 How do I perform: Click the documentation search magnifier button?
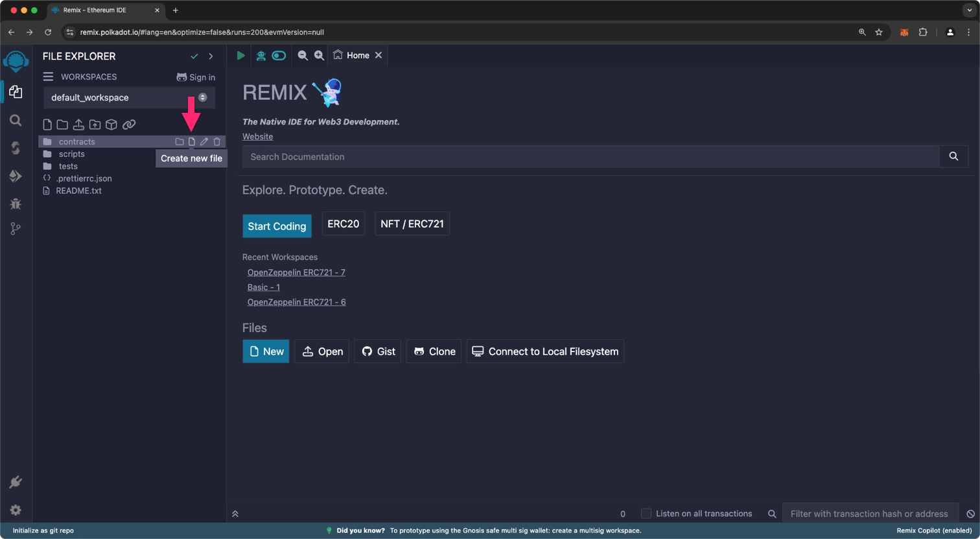[x=953, y=156]
